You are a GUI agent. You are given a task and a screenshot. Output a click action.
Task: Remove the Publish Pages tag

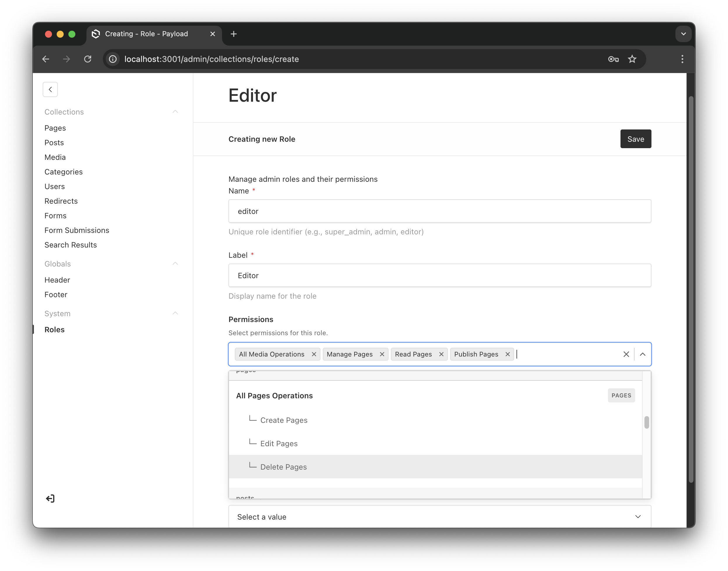(507, 354)
